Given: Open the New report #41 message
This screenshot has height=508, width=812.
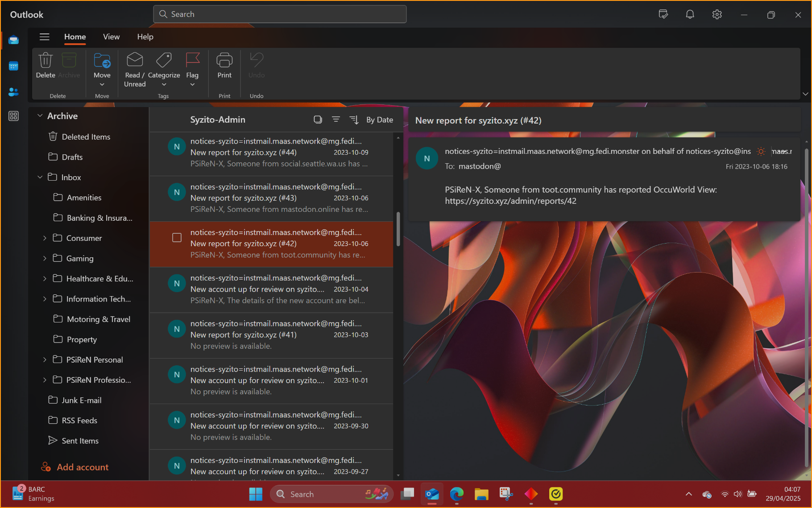Looking at the screenshot, I should (271, 335).
